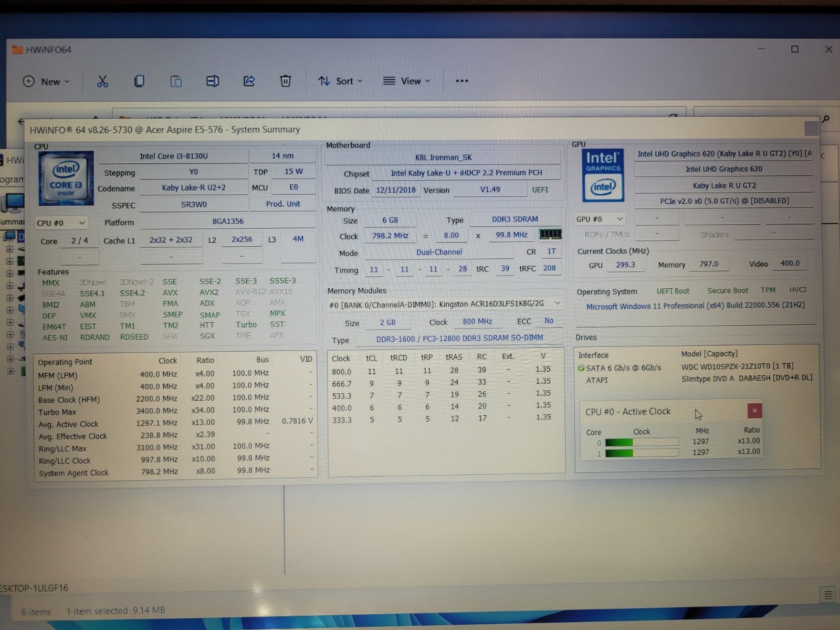Click the Windows 11 Professional OS text
840x630 pixels.
pyautogui.click(x=695, y=306)
